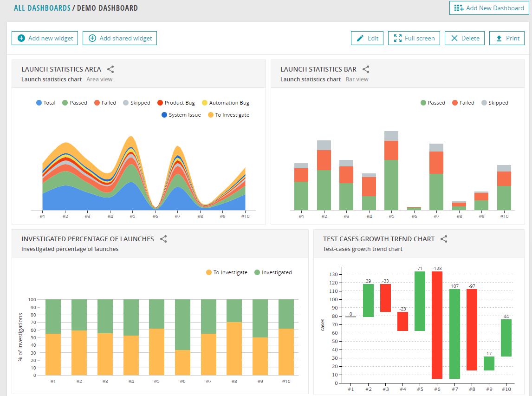Toggle To Investigate in investigated percentage legend
Screen dimensions: 532x396
(227, 273)
